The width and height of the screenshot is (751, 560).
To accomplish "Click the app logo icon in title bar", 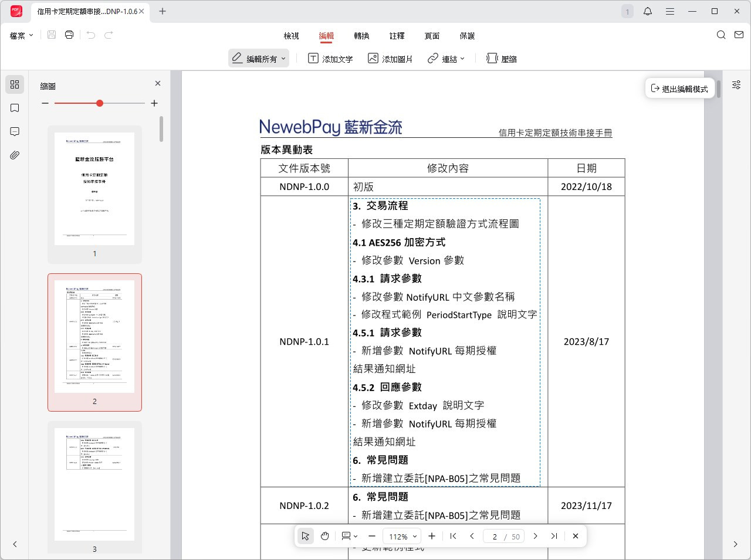I will coord(16,11).
